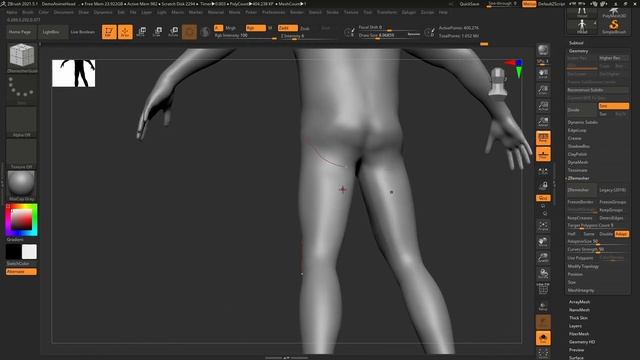Viewport: 640px width, 360px height.
Task: Click the Move view icon
Action: click(x=543, y=242)
